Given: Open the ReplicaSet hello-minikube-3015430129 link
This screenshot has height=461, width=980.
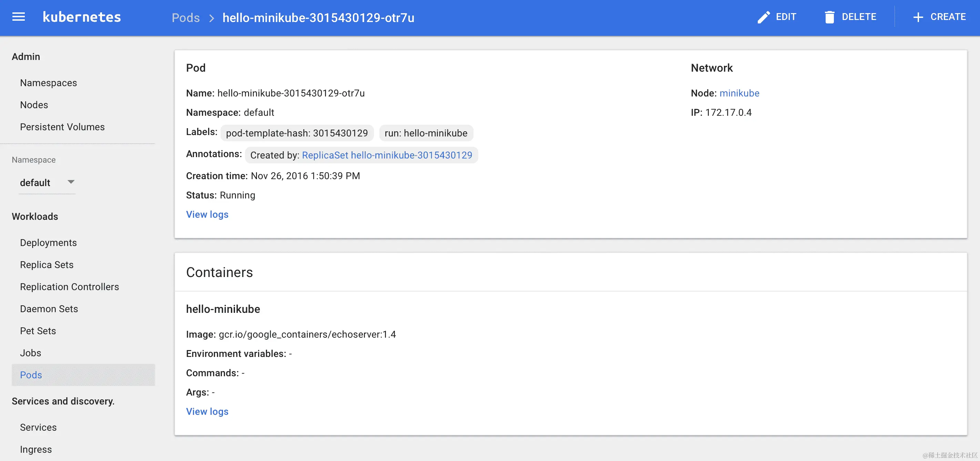Looking at the screenshot, I should tap(387, 155).
